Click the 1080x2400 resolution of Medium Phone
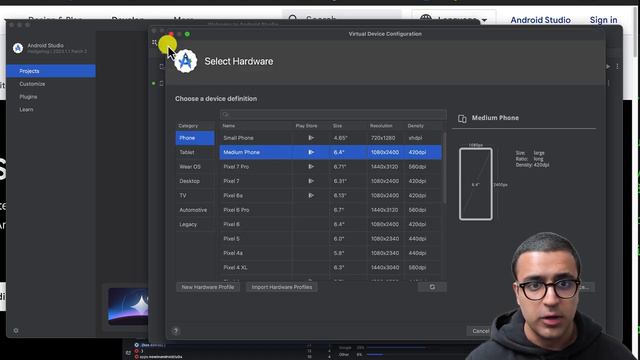Viewport: 640px width, 360px height. click(x=384, y=152)
